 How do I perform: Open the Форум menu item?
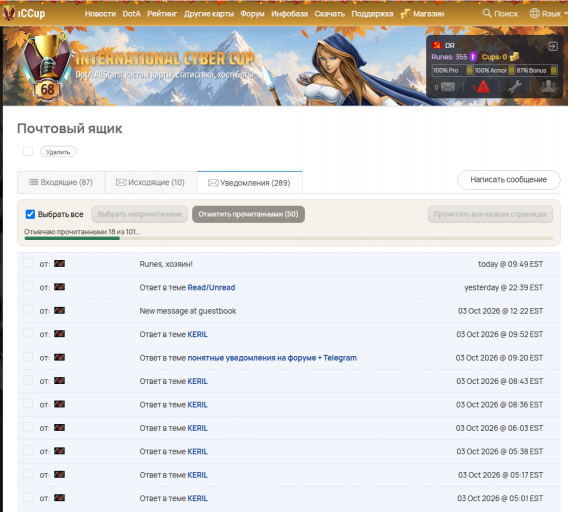252,14
